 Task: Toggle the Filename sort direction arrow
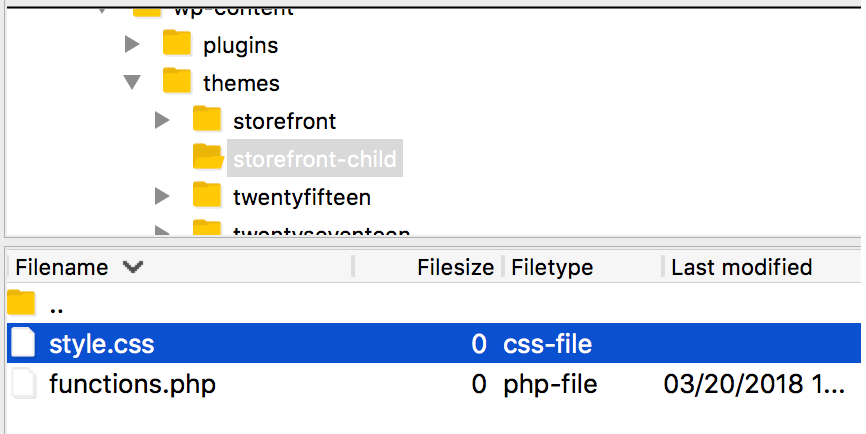click(132, 267)
